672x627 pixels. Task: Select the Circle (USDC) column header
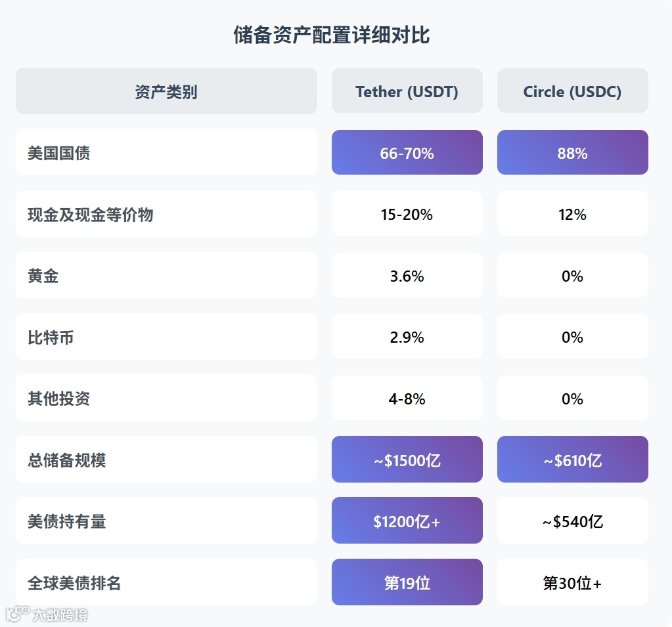tap(572, 91)
